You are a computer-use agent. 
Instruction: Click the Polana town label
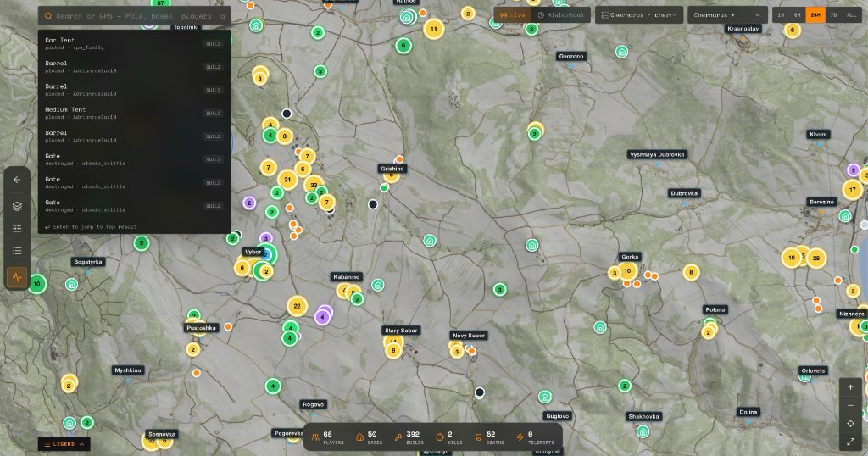(x=715, y=309)
